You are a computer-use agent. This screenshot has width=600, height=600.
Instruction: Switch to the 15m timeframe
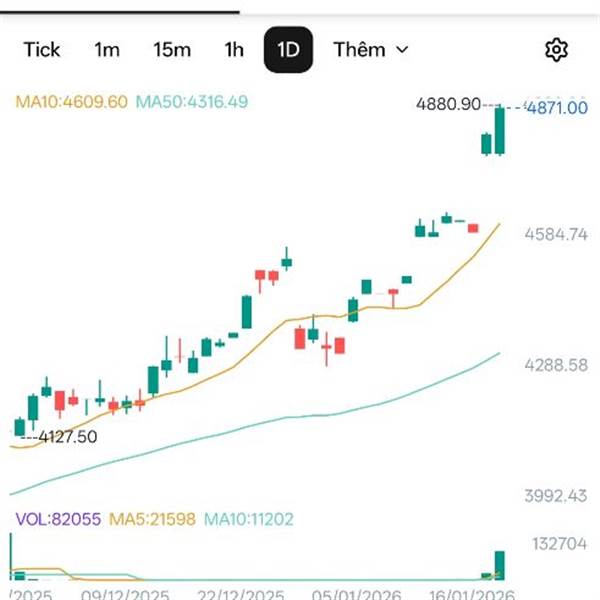[172, 49]
